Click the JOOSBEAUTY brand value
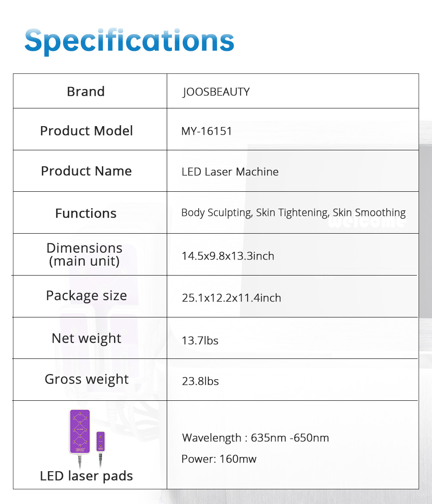The image size is (432, 504). coord(216,92)
